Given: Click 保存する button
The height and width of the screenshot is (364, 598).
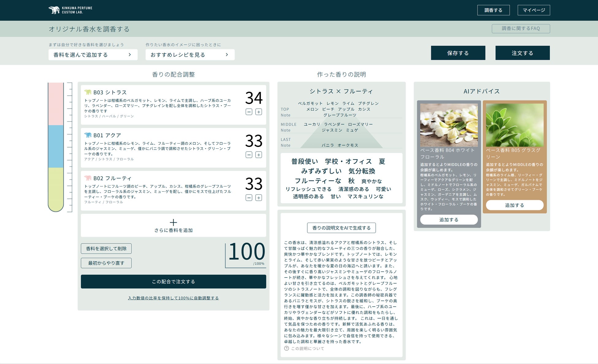Looking at the screenshot, I should pyautogui.click(x=458, y=53).
